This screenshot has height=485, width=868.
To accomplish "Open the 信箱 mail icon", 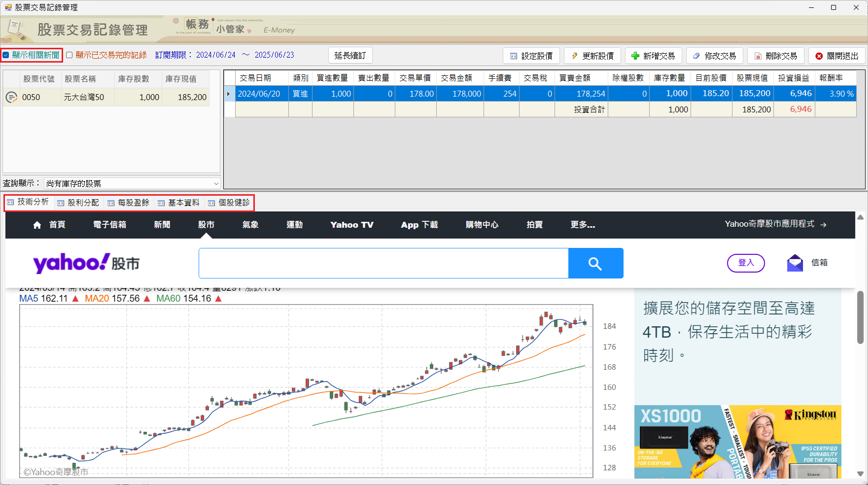I will click(795, 263).
